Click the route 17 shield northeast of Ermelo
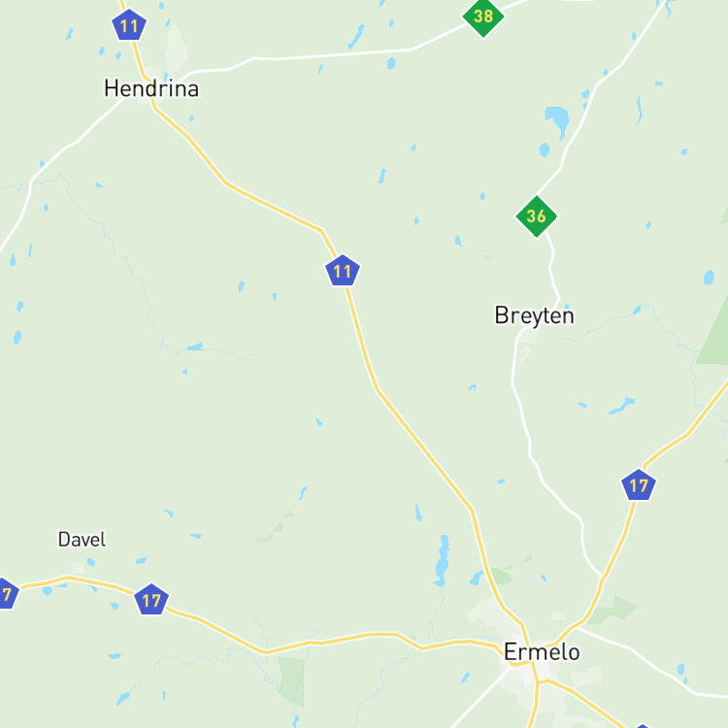The image size is (728, 728). (639, 485)
